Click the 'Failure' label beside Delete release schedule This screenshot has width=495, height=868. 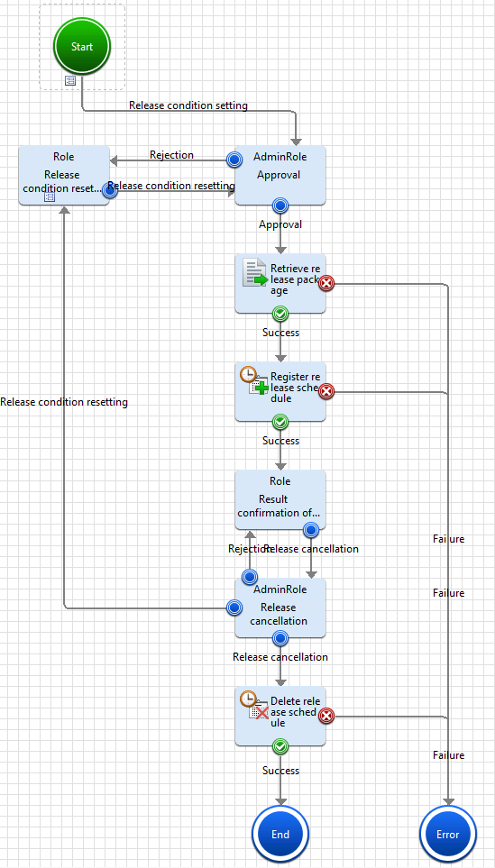coord(448,755)
